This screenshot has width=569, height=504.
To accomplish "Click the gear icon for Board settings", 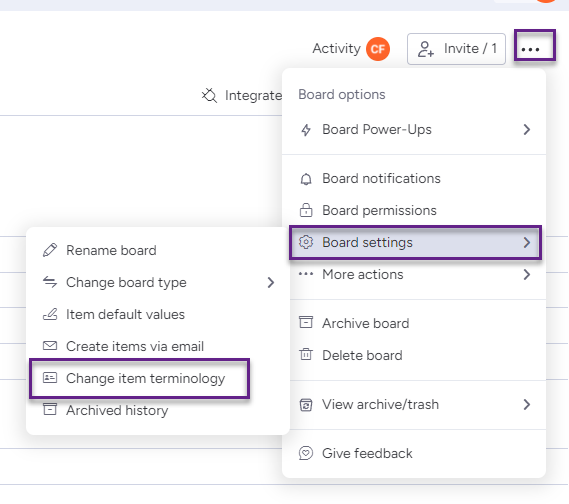I will pos(306,242).
